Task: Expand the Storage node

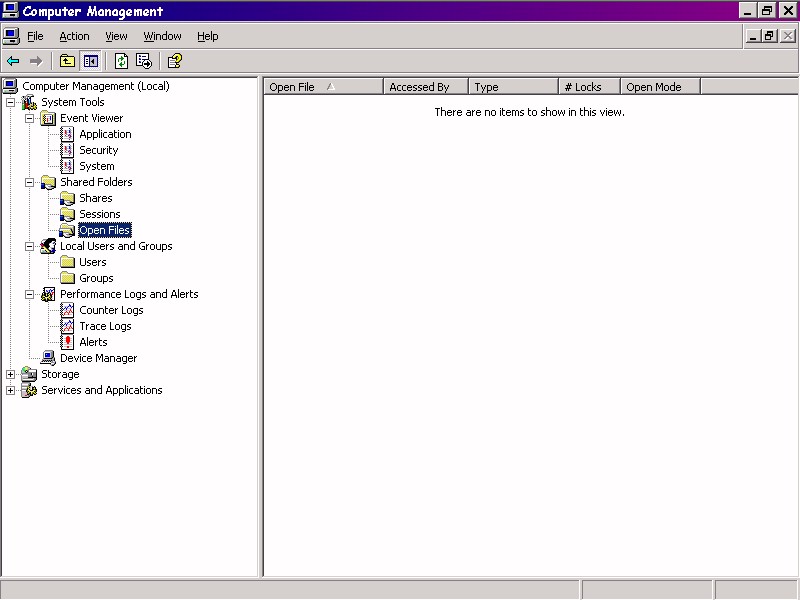Action: 10,374
